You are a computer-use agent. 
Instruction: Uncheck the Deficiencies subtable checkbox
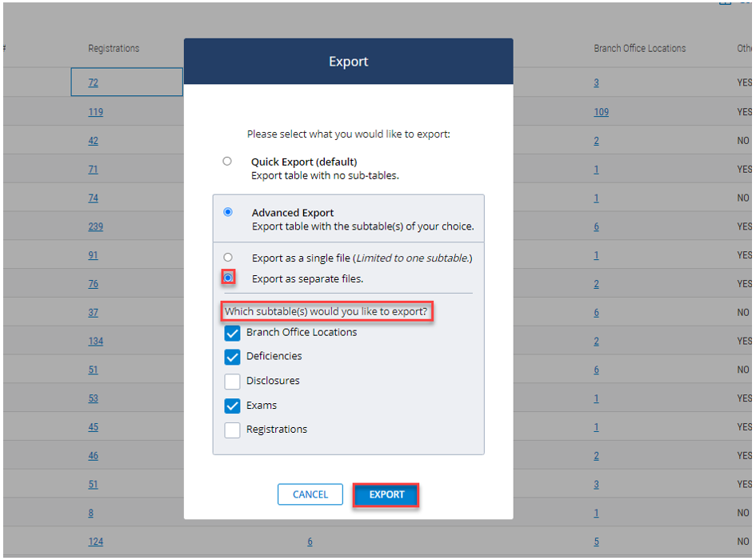(x=233, y=357)
